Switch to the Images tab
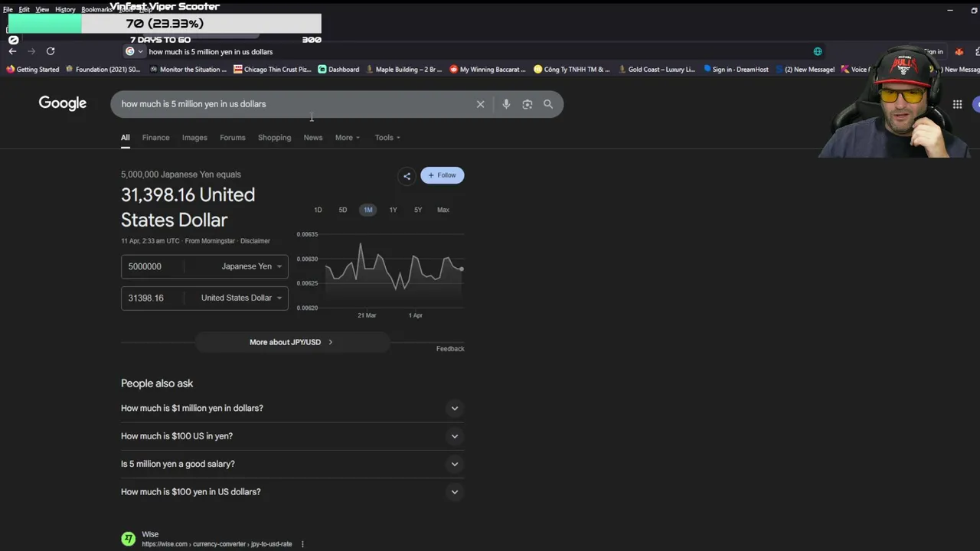 click(x=194, y=138)
